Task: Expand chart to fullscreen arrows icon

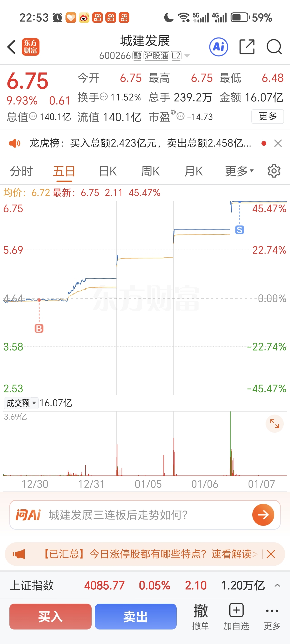Action: [x=275, y=424]
